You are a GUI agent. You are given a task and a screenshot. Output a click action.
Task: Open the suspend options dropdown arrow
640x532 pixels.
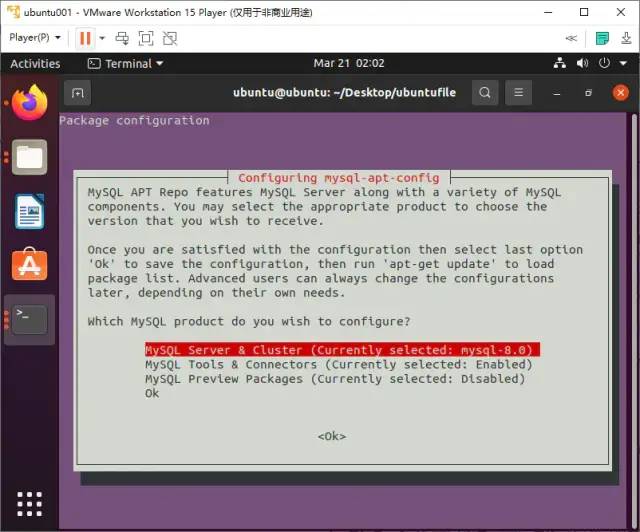pyautogui.click(x=102, y=38)
